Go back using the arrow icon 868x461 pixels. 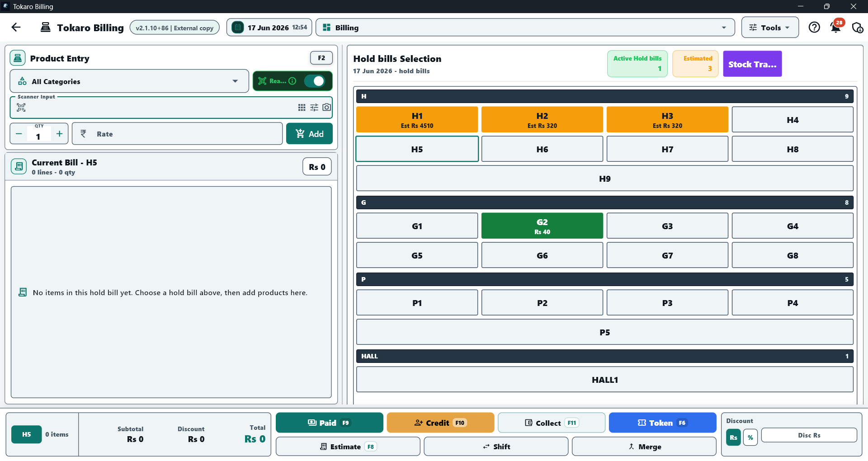pyautogui.click(x=16, y=27)
